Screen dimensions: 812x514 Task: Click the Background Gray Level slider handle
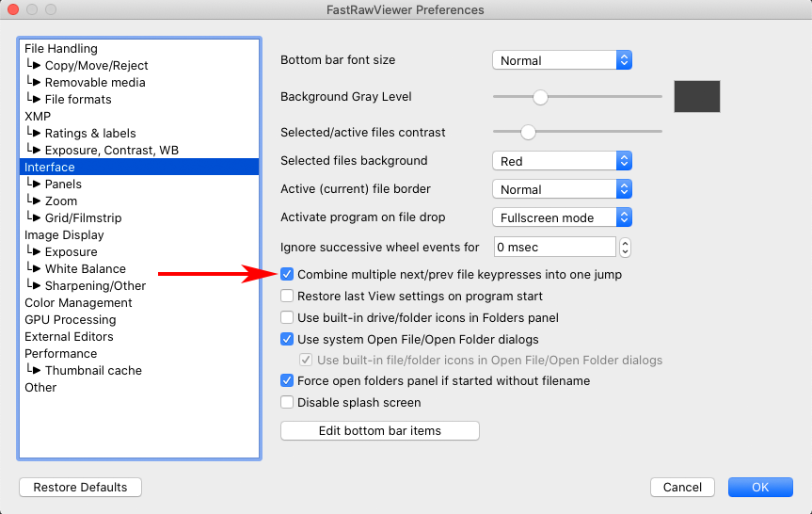coord(540,97)
